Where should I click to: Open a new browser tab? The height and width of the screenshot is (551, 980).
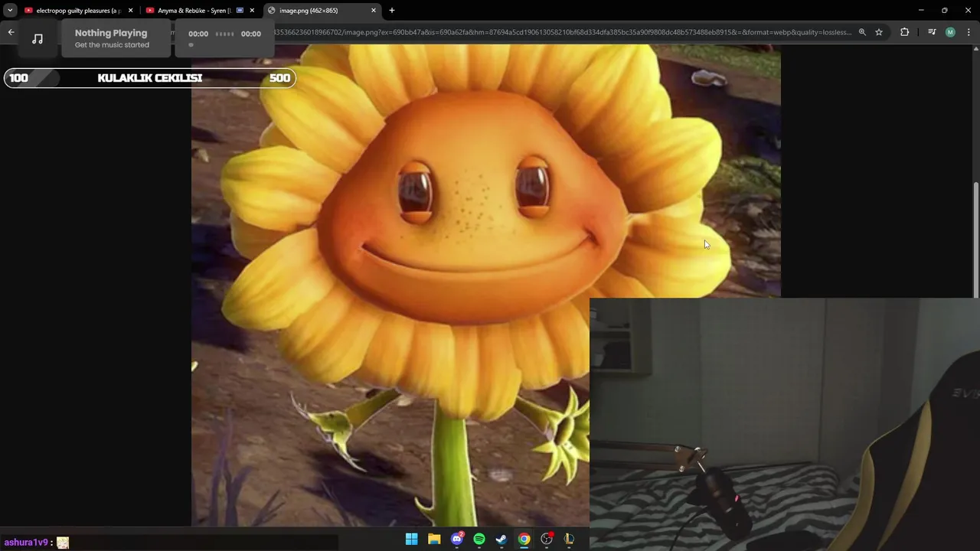392,11
